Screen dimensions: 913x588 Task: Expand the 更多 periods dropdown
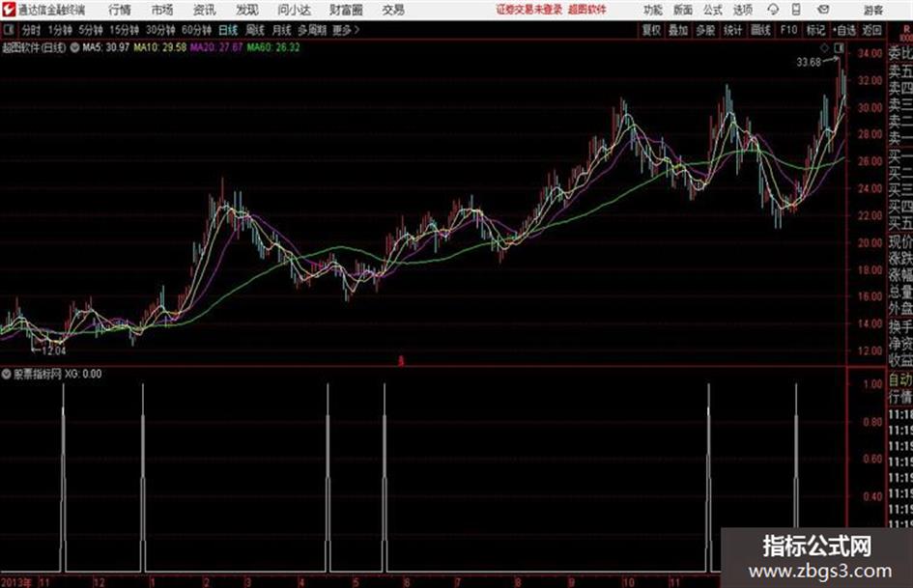pyautogui.click(x=346, y=30)
